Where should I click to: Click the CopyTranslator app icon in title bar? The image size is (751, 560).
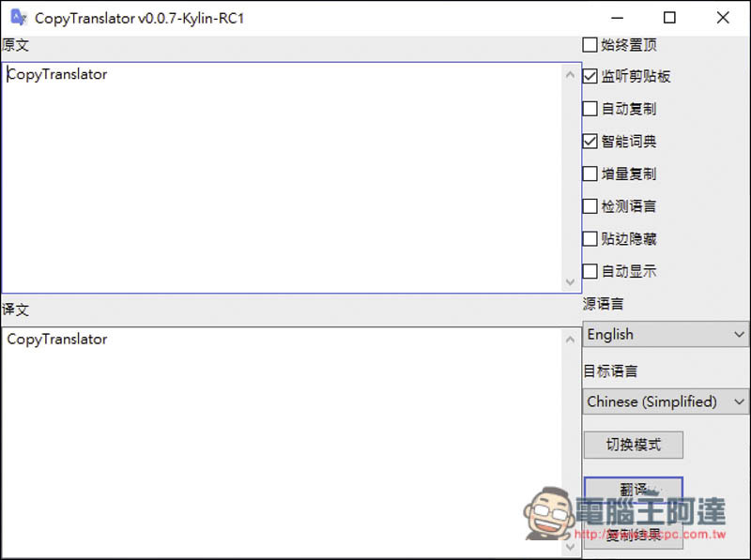point(19,17)
